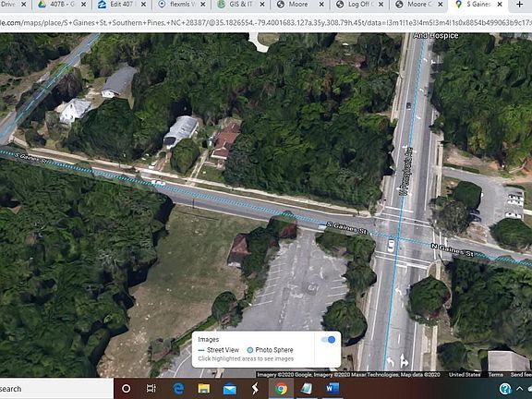Click the 'United States' footer link
532x399 pixels.
[x=465, y=375]
